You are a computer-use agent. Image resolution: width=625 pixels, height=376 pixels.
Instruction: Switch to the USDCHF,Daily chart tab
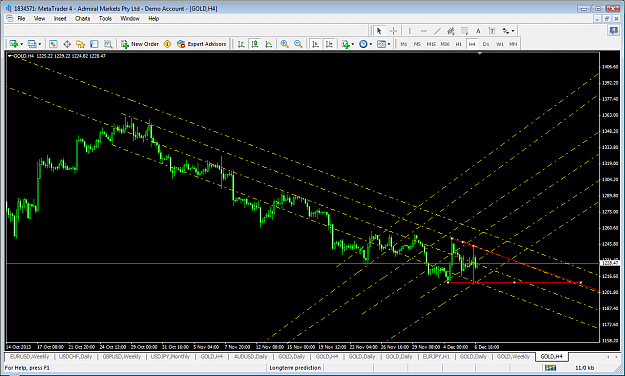point(75,356)
